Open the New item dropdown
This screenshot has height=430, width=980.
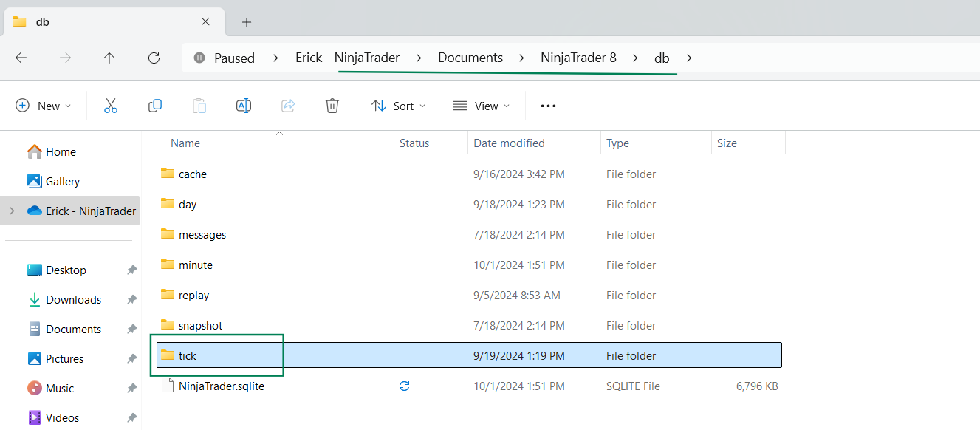[x=44, y=106]
